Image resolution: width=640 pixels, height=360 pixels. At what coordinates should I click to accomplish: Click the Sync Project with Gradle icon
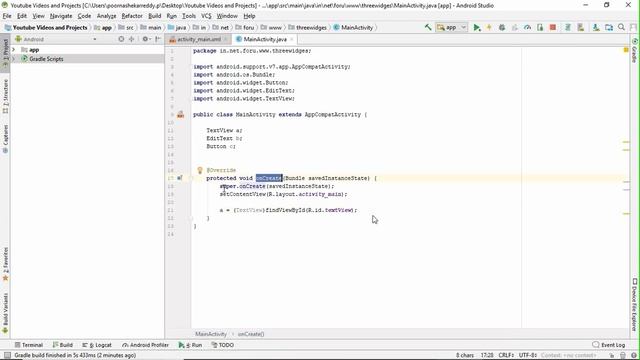(x=568, y=27)
